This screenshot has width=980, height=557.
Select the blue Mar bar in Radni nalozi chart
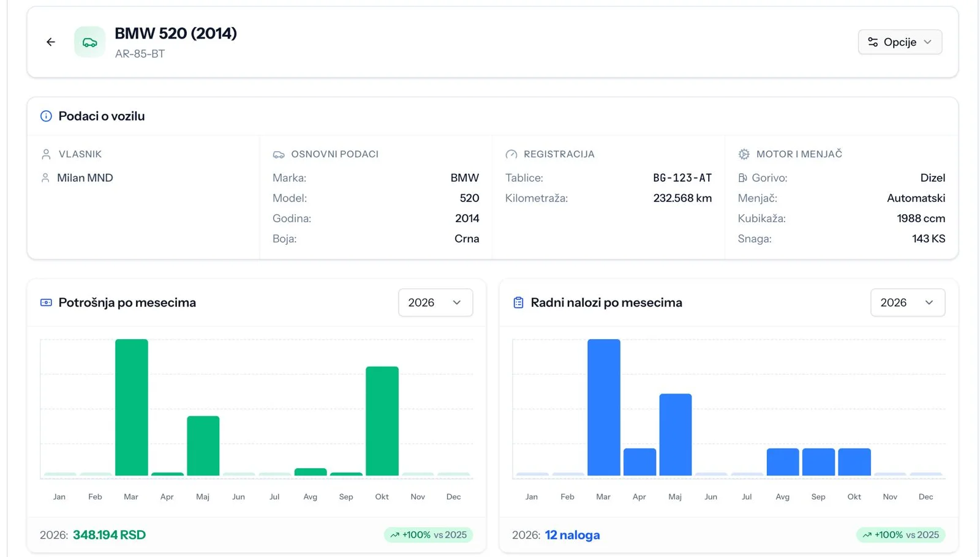pyautogui.click(x=604, y=408)
